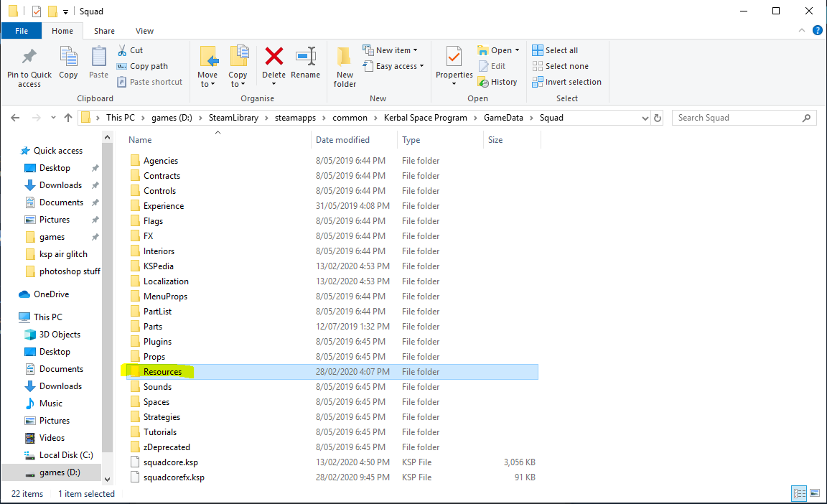
Task: Click Invert selection
Action: (566, 82)
